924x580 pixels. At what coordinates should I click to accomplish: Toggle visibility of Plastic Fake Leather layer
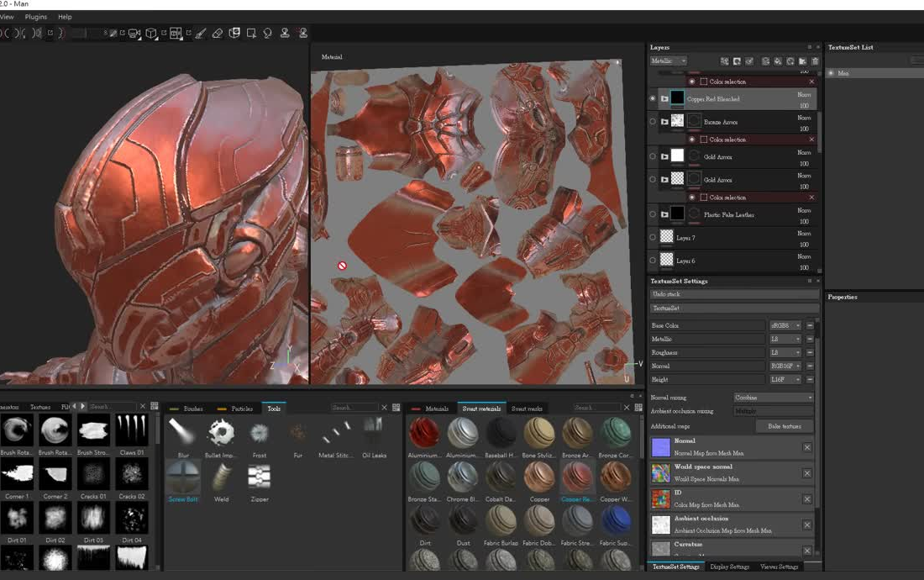pos(653,214)
